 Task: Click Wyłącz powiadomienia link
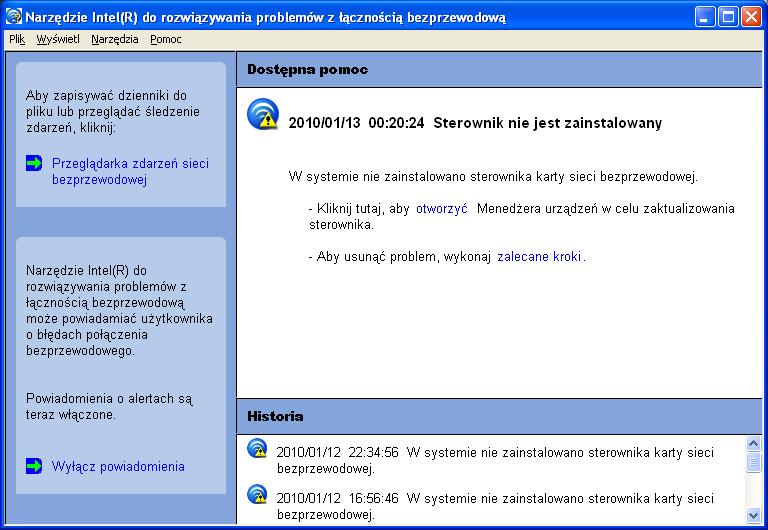(x=118, y=466)
